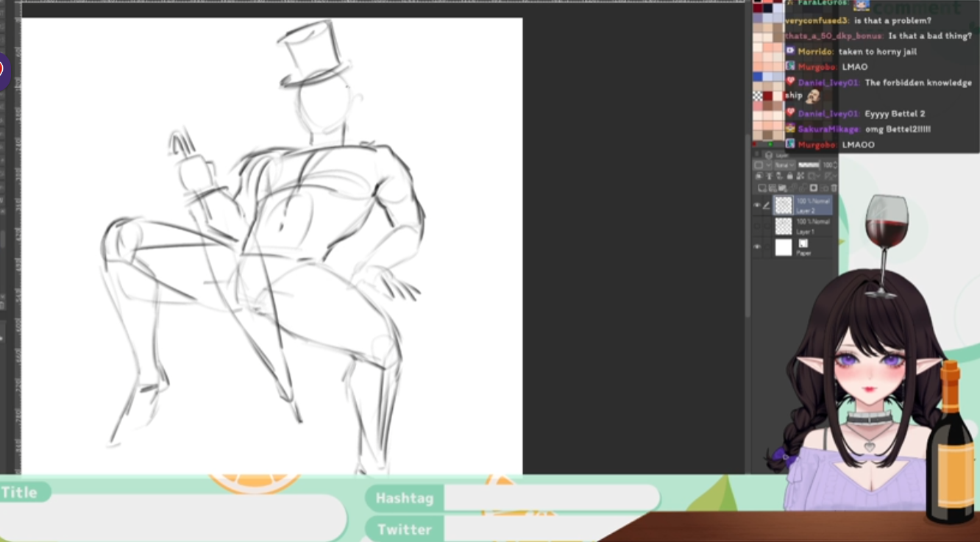The height and width of the screenshot is (542, 980).
Task: Click the Layer panel tab icon
Action: click(769, 155)
